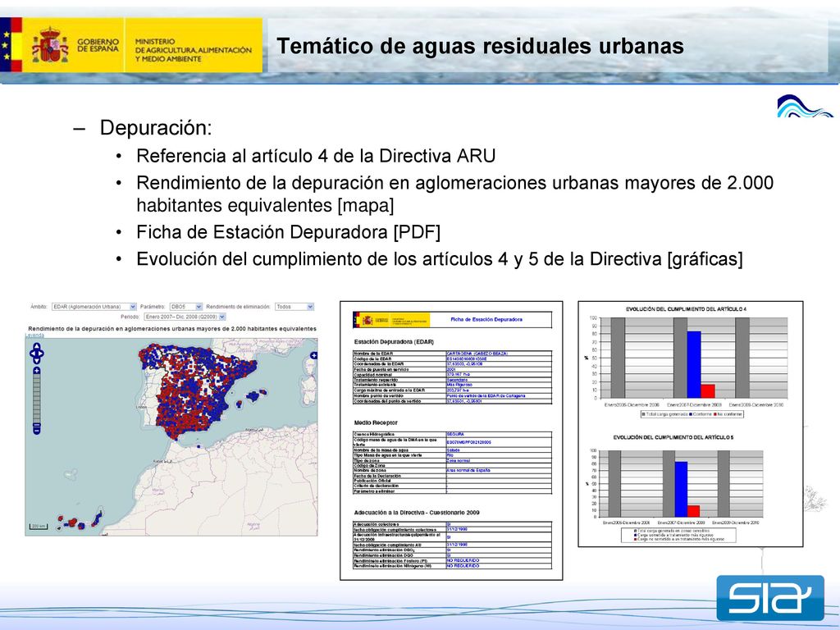Click the Canary Islands marker cluster on map
840x630 pixels.
pos(80,521)
